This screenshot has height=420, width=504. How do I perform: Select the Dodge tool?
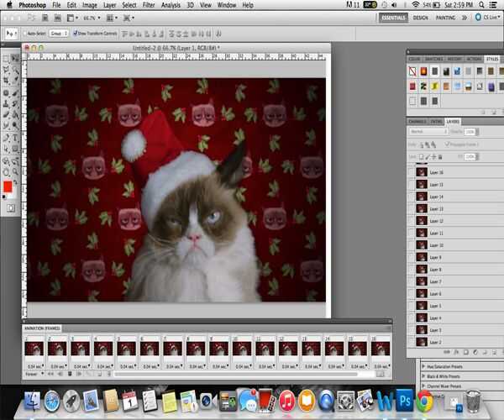(15, 125)
